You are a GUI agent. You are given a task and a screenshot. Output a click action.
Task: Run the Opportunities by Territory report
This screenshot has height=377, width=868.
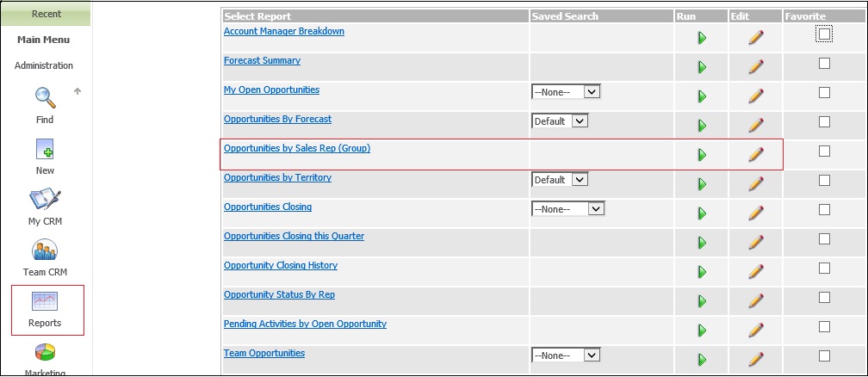point(702,184)
